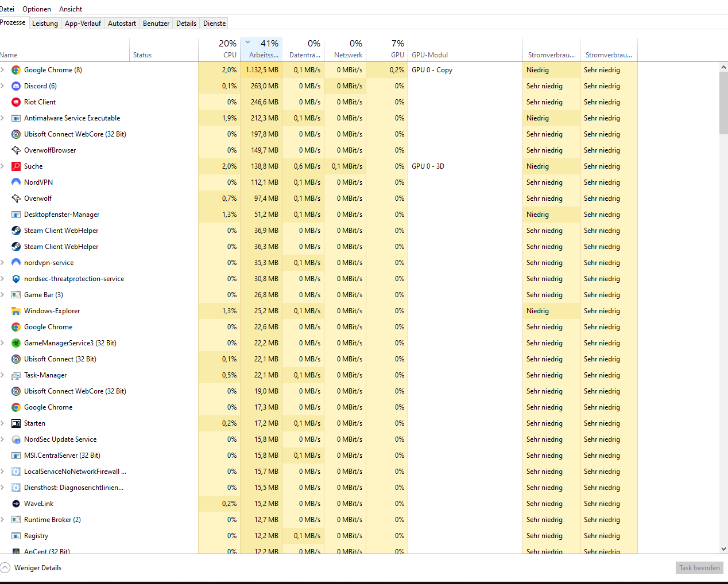Click the LocalServiceNoNetworkFirewall gear icon
Screen dimensions: 728x584
pos(16,472)
